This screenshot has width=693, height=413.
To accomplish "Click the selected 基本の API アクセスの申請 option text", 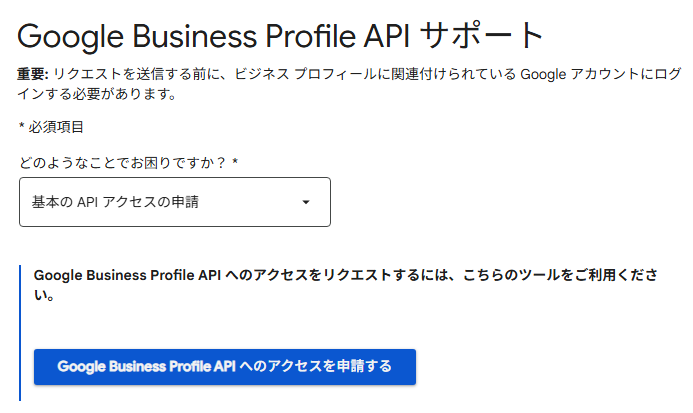I will [x=115, y=202].
